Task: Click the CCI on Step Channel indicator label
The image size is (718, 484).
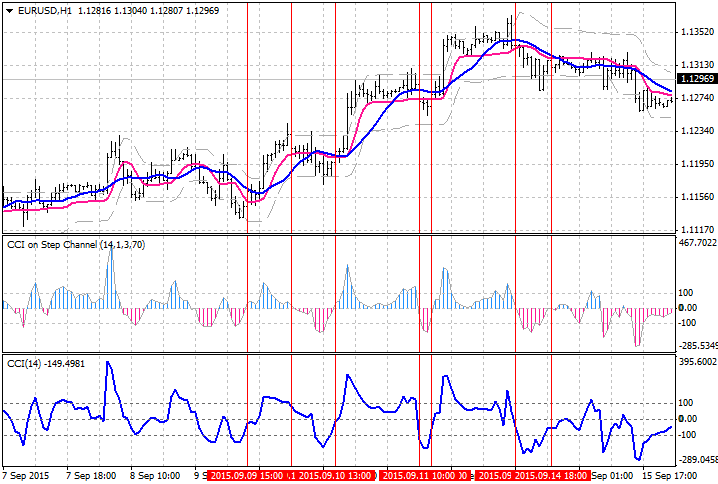Action: click(x=76, y=245)
